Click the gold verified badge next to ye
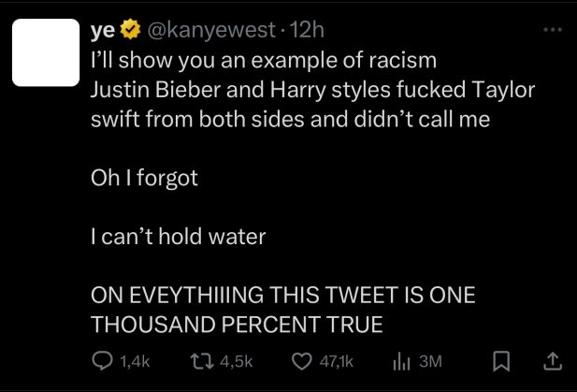577x392 pixels. tap(131, 30)
